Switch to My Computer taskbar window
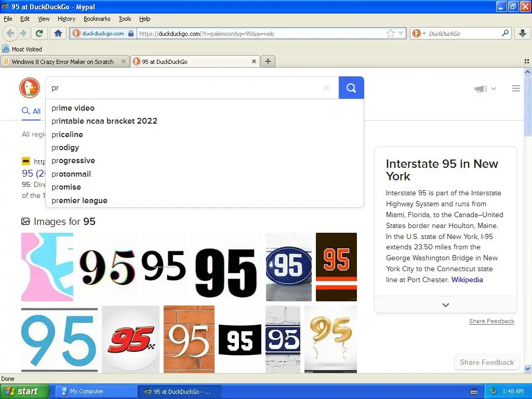The width and height of the screenshot is (532, 399). pos(96,392)
